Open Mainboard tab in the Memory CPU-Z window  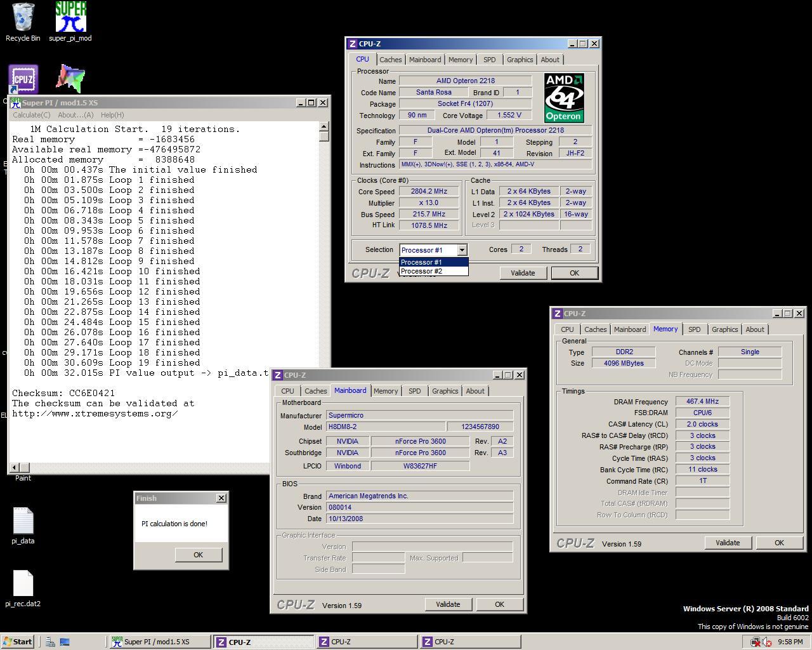[630, 329]
